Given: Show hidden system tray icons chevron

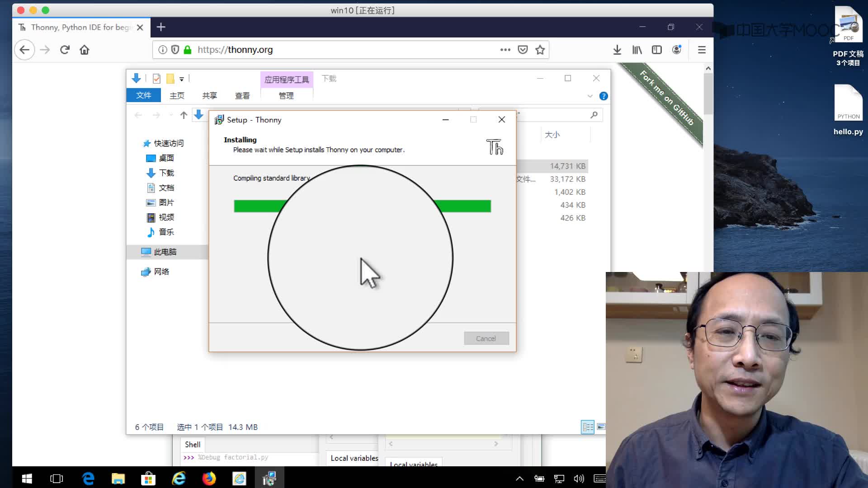Looking at the screenshot, I should click(520, 479).
